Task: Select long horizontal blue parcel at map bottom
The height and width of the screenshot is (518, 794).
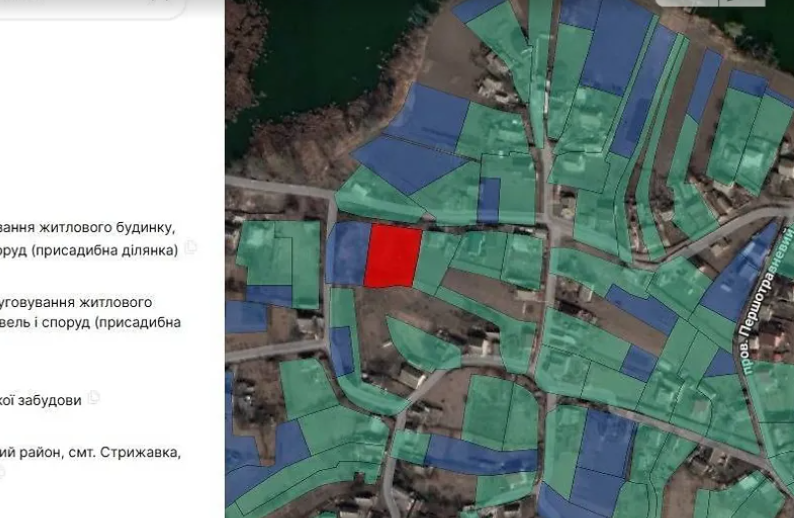Action: pos(480,457)
